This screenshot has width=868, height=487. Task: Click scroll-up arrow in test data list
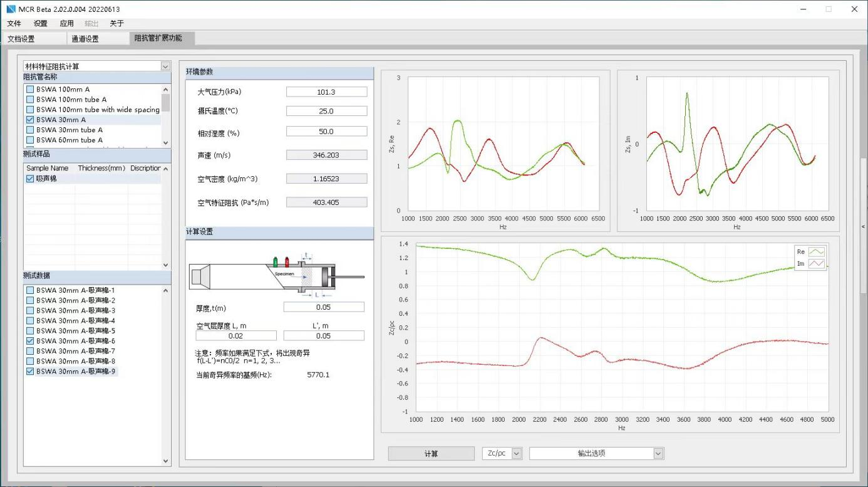coord(166,290)
